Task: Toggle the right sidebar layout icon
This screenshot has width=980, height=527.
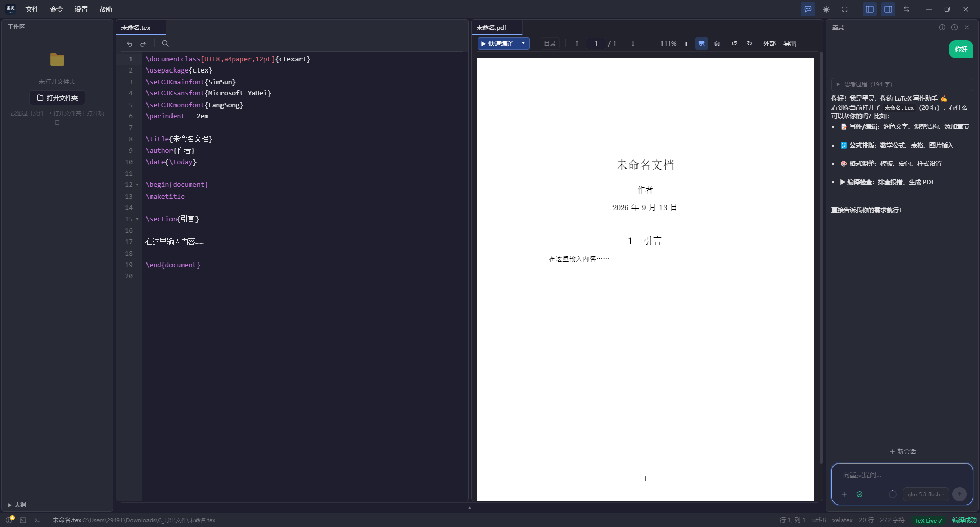Action: click(x=888, y=9)
